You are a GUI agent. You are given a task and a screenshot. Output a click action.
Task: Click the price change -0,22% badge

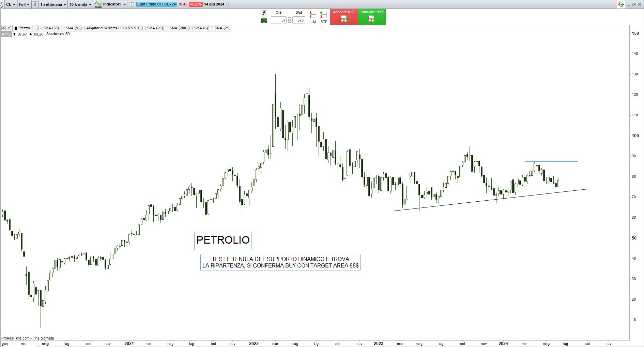196,4
